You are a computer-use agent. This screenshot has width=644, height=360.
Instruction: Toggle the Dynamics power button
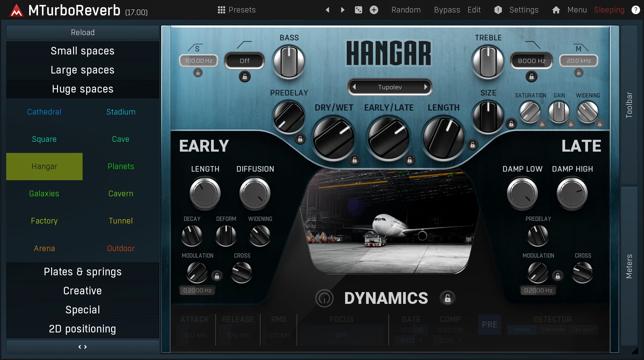tap(324, 298)
